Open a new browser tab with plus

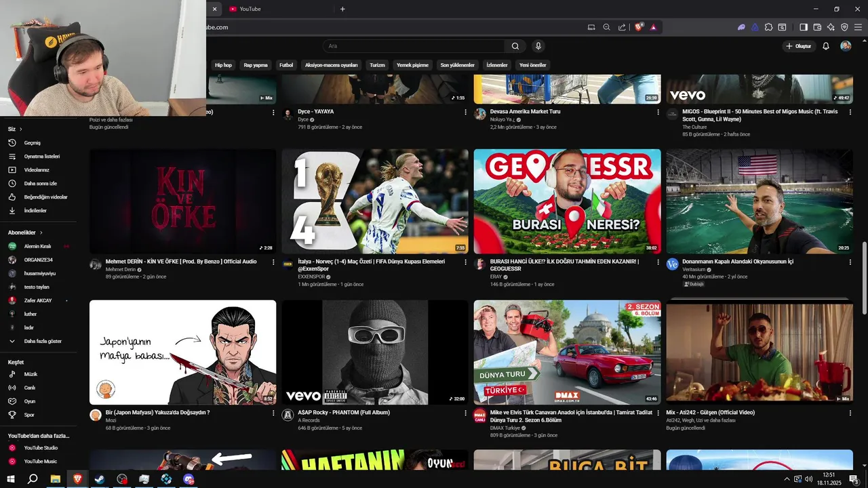tap(342, 9)
